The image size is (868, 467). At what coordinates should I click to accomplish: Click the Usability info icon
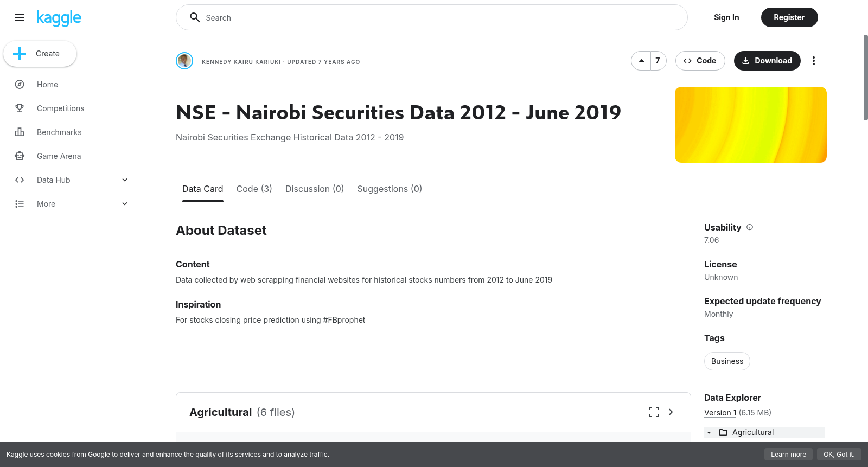point(750,227)
